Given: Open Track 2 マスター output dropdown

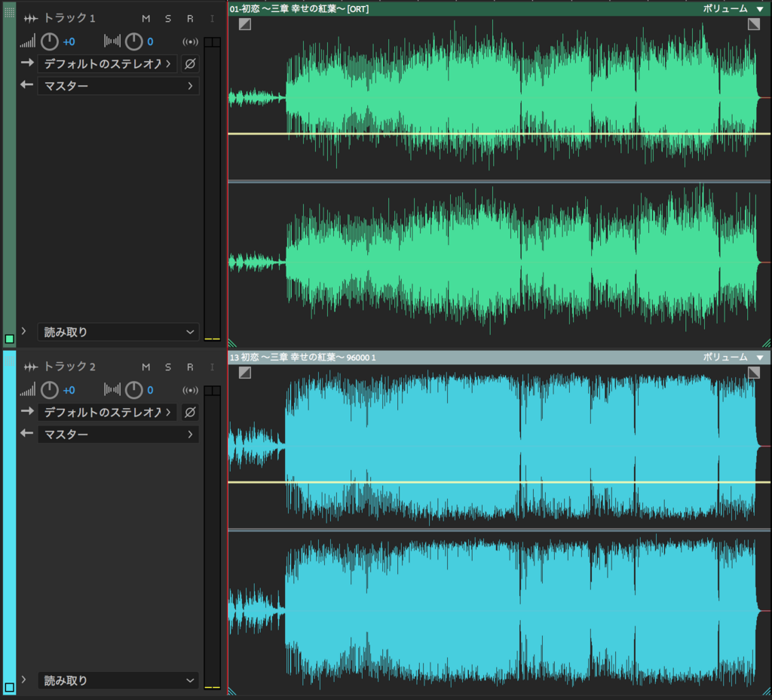Looking at the screenshot, I should pos(118,434).
